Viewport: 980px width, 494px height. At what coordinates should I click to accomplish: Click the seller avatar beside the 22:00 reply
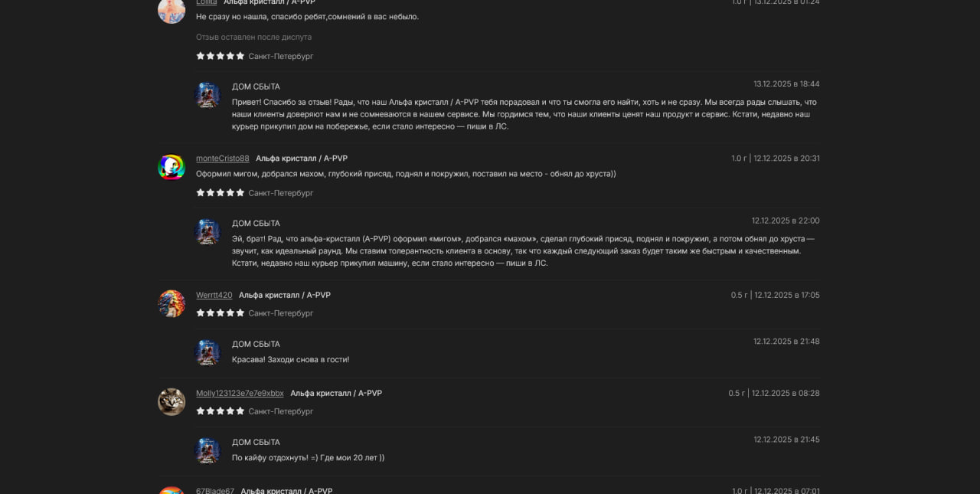click(207, 231)
